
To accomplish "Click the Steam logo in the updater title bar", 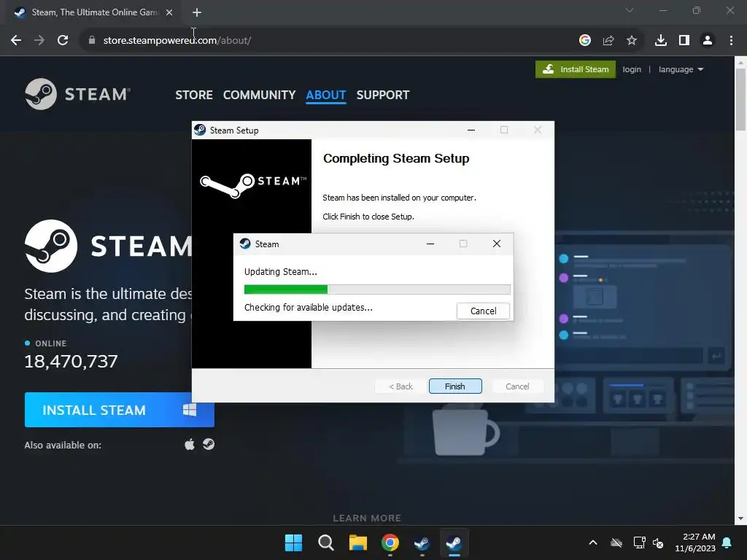I will click(245, 244).
